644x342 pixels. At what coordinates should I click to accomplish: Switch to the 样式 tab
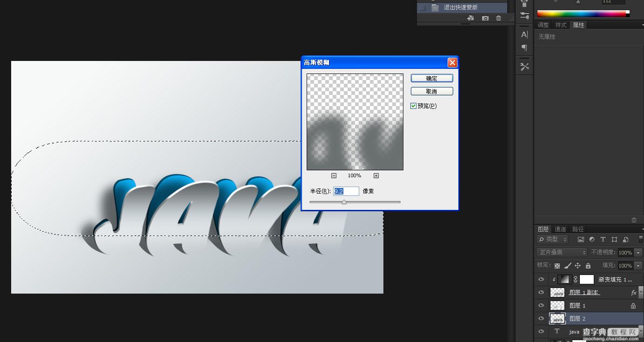point(561,25)
